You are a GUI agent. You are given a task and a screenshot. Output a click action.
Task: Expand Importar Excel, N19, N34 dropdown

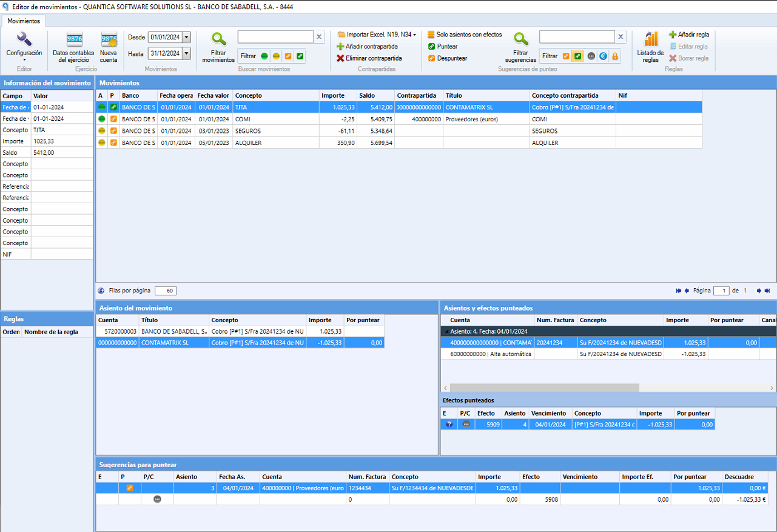pyautogui.click(x=377, y=35)
